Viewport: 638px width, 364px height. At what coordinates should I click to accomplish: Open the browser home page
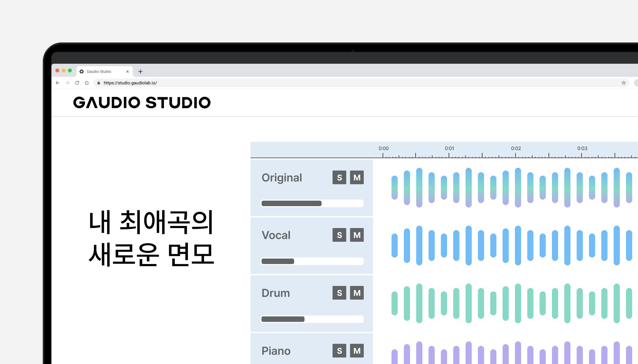87,83
